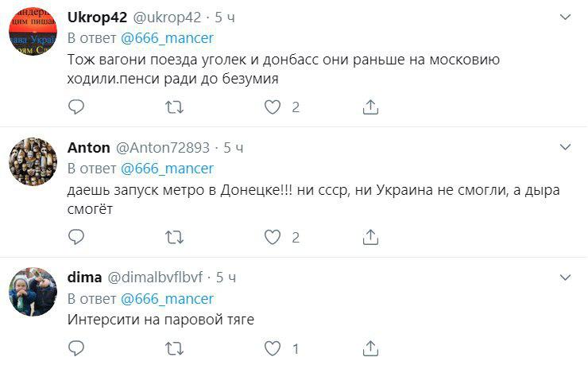
Task: Share Ukrop42's tweet
Action: tap(369, 107)
